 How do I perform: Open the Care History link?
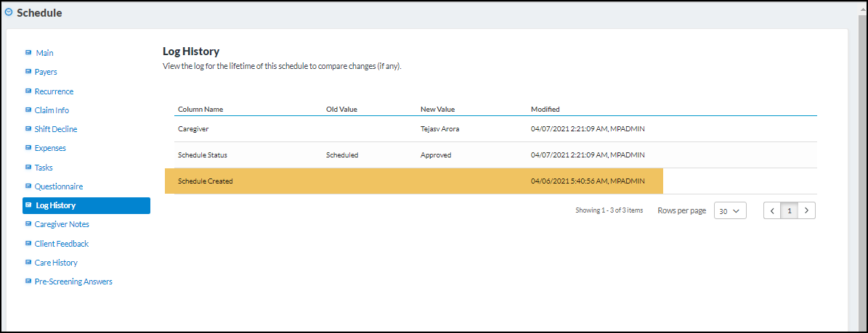(56, 263)
